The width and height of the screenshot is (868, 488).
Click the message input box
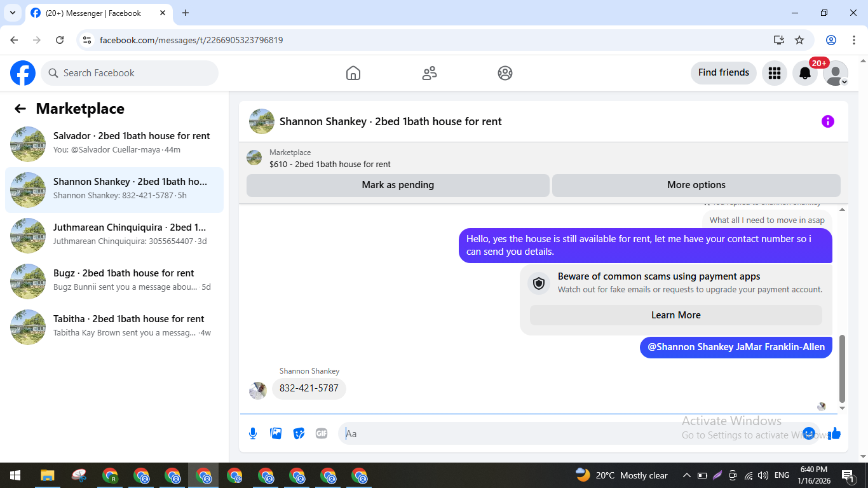(x=572, y=433)
